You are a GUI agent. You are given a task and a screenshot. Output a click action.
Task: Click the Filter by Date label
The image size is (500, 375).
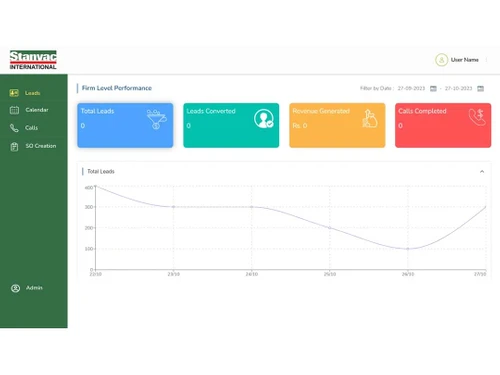pyautogui.click(x=377, y=88)
